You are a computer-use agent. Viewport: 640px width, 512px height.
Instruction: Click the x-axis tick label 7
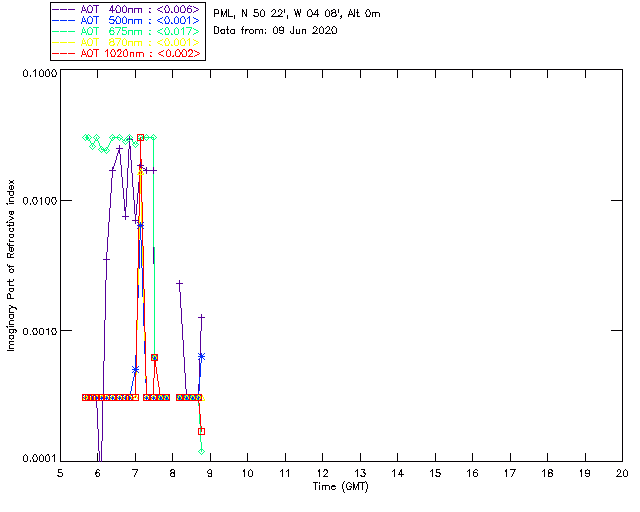click(x=135, y=473)
